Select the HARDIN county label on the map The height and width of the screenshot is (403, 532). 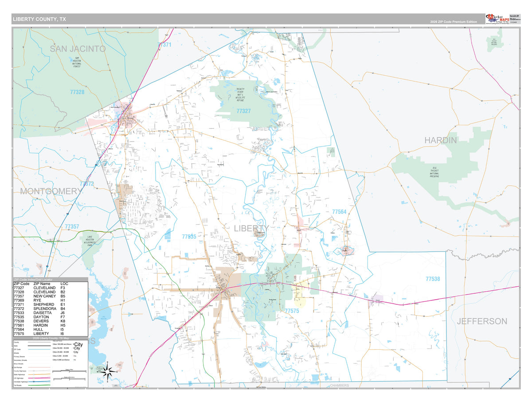pyautogui.click(x=440, y=140)
